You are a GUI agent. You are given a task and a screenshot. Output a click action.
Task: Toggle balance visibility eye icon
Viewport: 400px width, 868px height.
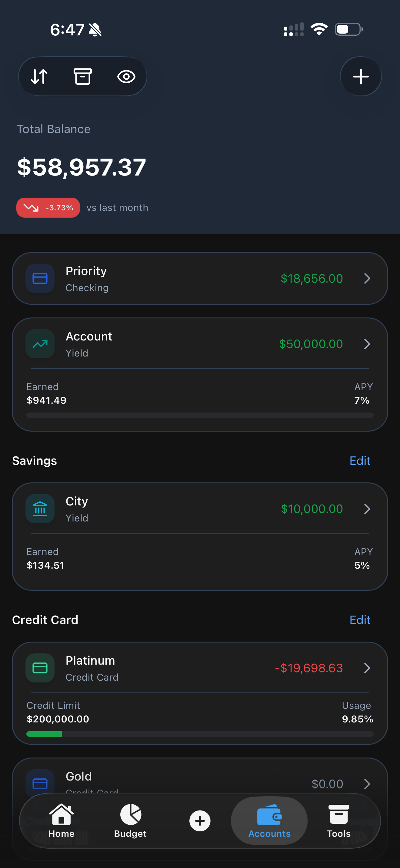[126, 77]
